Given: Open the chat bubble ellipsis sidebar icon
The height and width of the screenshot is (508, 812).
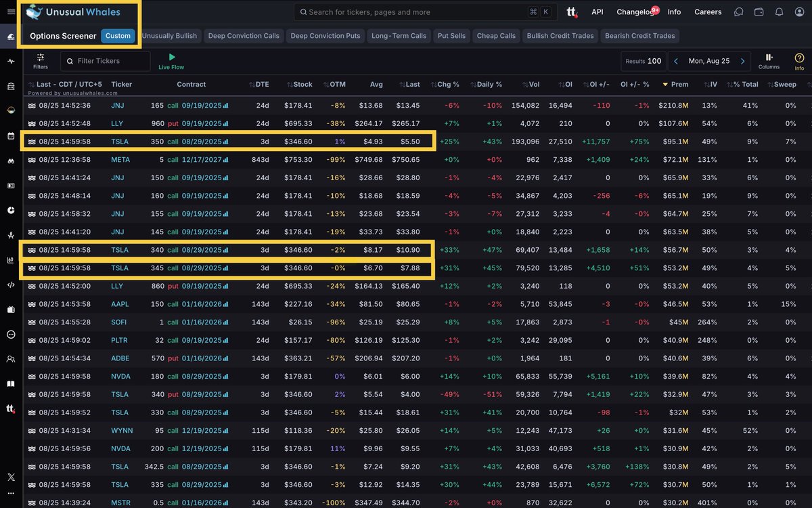Looking at the screenshot, I should point(11,334).
